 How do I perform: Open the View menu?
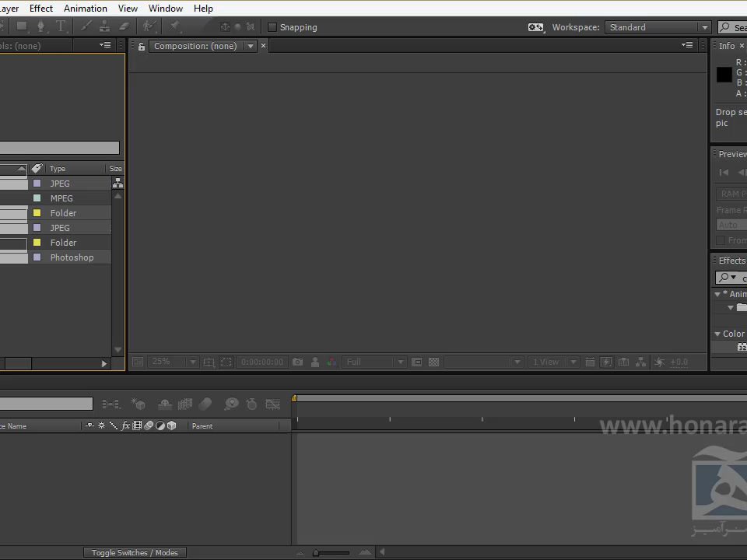[128, 9]
